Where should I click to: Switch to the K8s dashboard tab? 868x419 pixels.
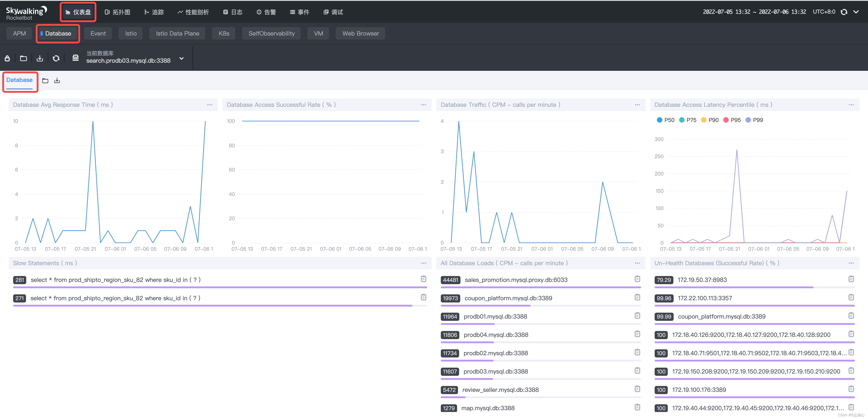(224, 33)
